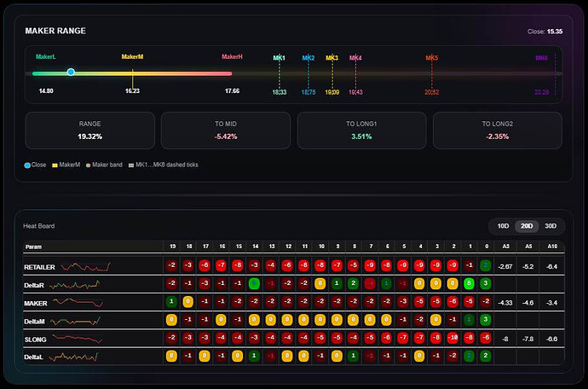Click the MakerL value 14.80
588x389 pixels.
pos(46,91)
